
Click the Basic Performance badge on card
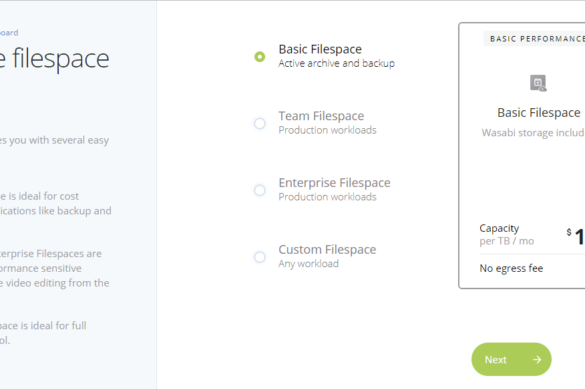534,39
